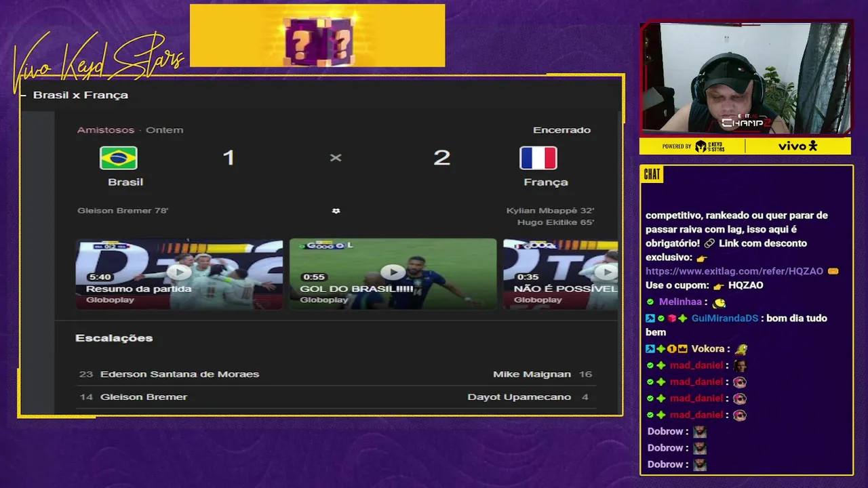This screenshot has height=488, width=868.
Task: Play the GOL DO BRASIL video
Action: [393, 272]
